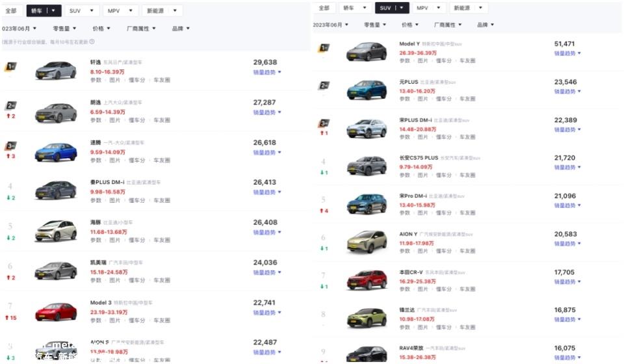Screen dimensions: 624x364
Task: Click 车友圈 link in the 宋Pro DM-i row
Action: [x=467, y=213]
